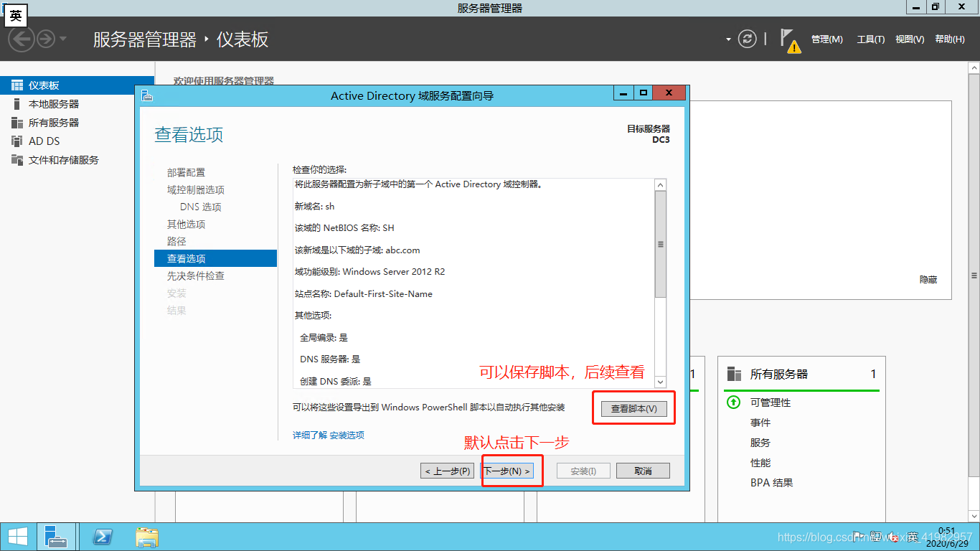Screen dimensions: 980x551
Task: Click the 仪表板 sidebar icon
Action: (x=17, y=85)
